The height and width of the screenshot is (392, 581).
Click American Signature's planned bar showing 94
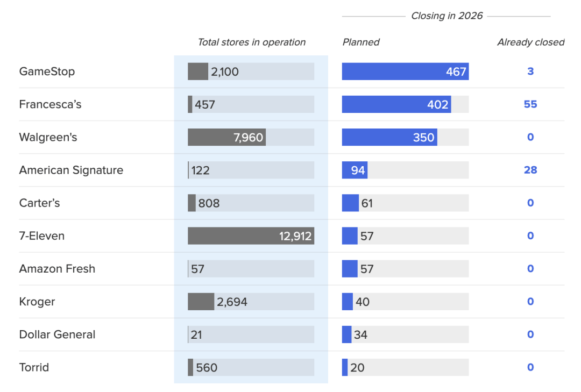(355, 170)
